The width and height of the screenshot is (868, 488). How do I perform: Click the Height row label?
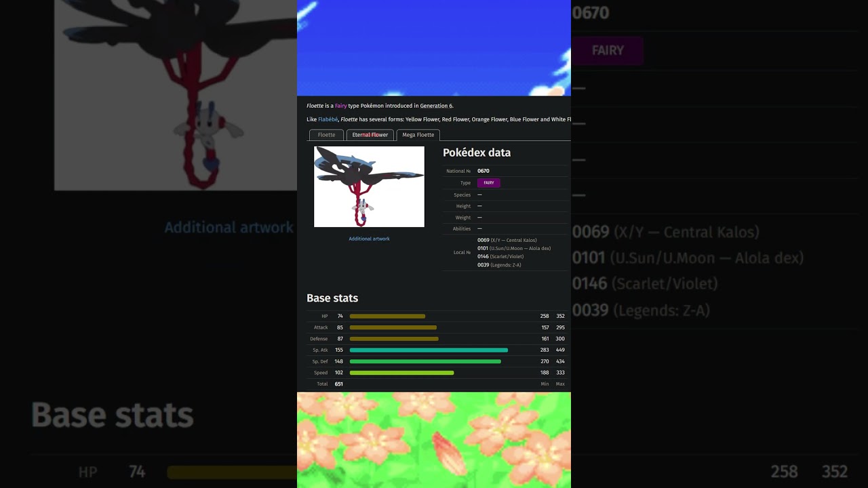coord(464,206)
